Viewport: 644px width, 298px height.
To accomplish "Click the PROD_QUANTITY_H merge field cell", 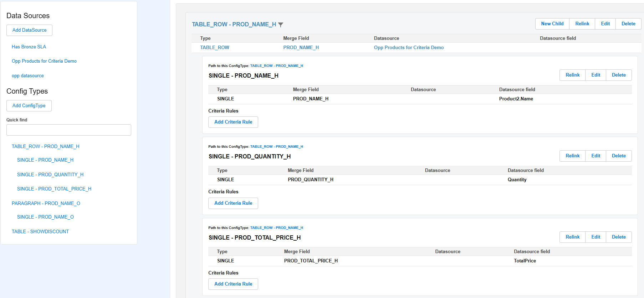I will coord(311,179).
